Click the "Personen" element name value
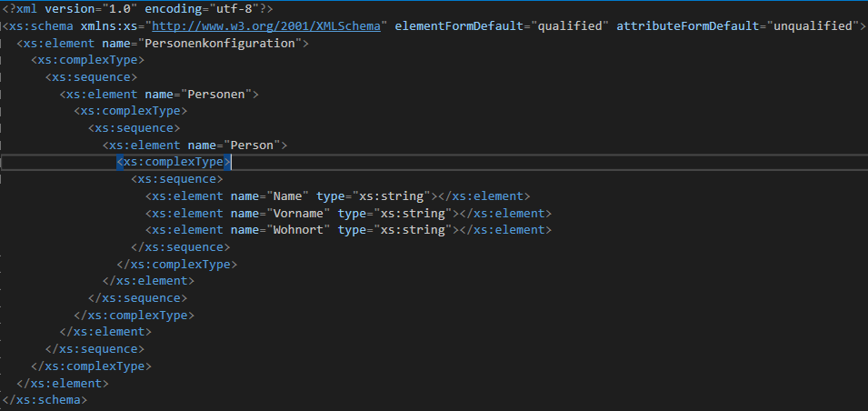Viewport: 868px width, 411px height. [220, 94]
